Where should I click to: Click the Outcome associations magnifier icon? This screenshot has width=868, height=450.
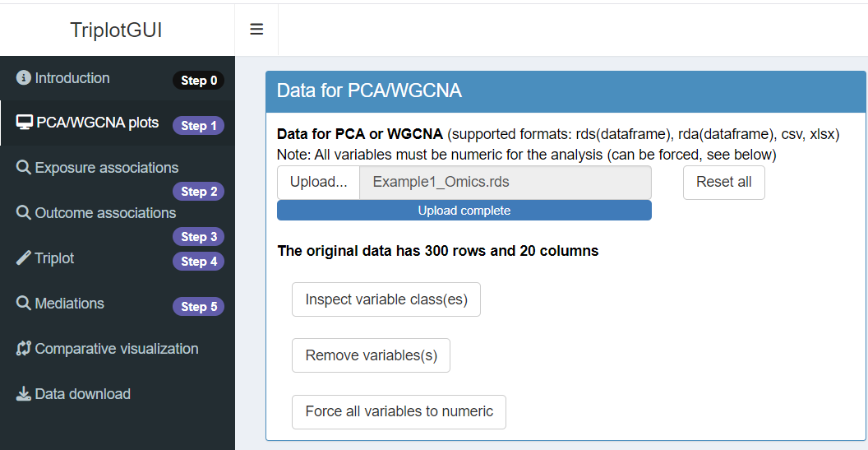(24, 213)
